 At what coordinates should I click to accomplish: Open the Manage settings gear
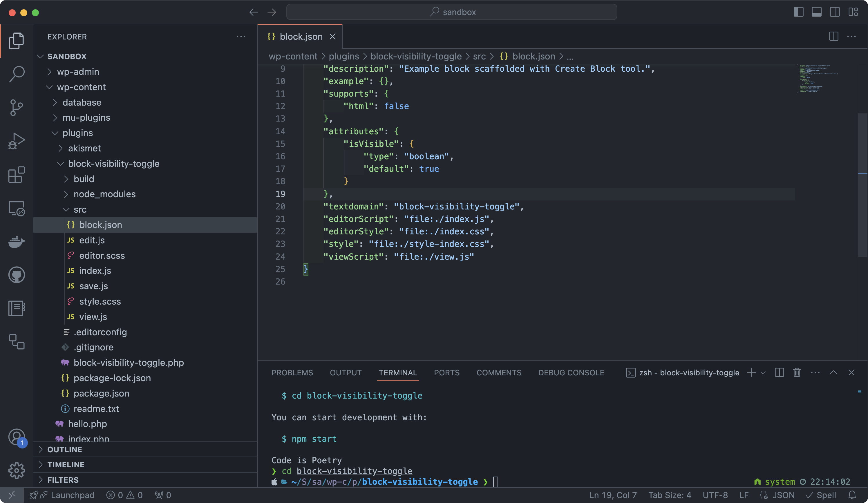(17, 470)
